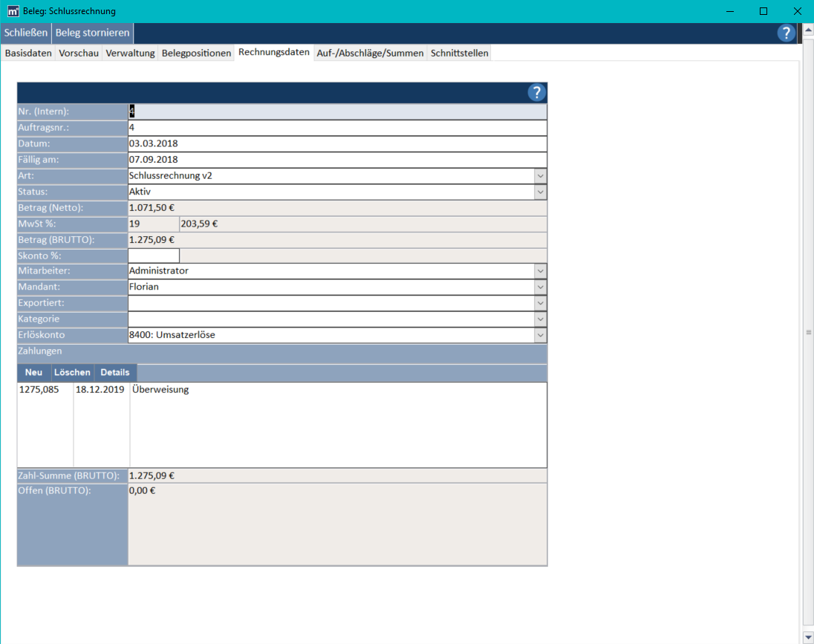Open the Schnittstellen tab
814x644 pixels.
tap(459, 53)
